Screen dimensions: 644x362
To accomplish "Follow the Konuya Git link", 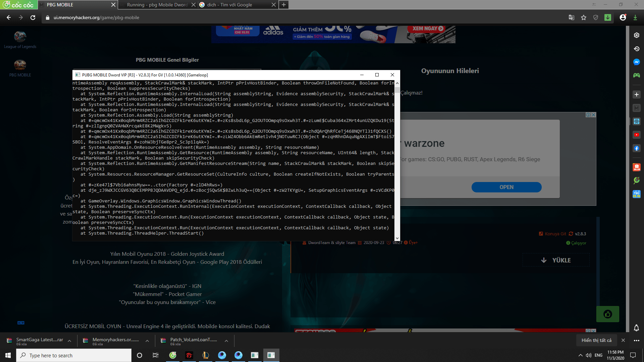I will [x=555, y=234].
